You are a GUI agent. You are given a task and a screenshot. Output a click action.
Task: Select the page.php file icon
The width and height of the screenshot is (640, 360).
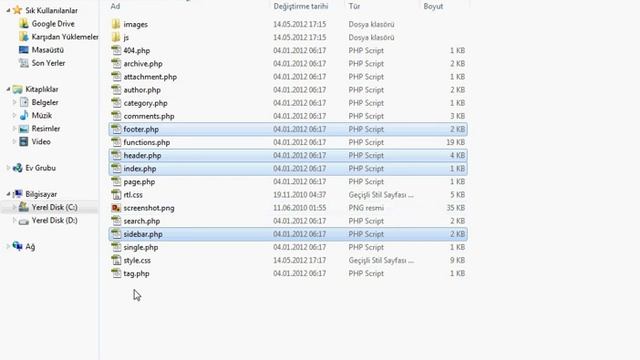pyautogui.click(x=116, y=181)
